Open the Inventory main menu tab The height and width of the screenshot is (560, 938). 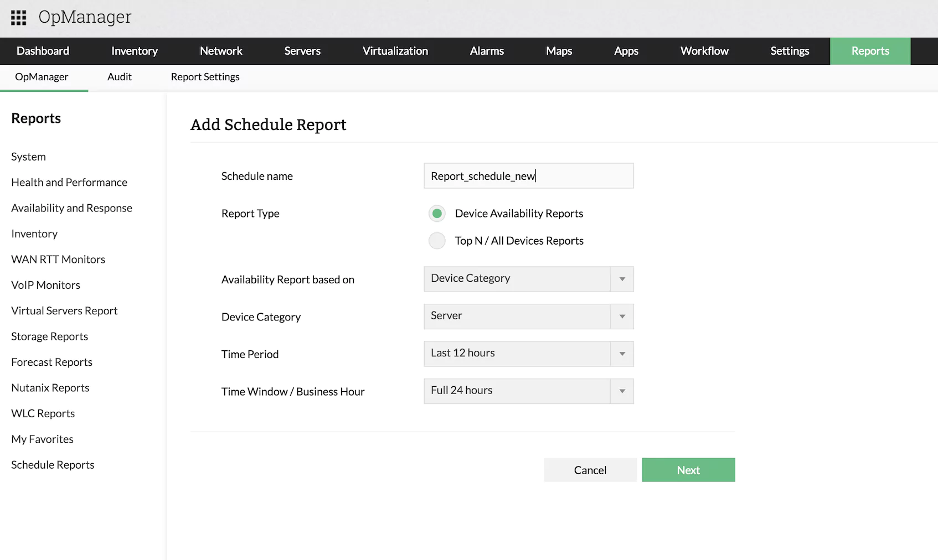(x=135, y=51)
